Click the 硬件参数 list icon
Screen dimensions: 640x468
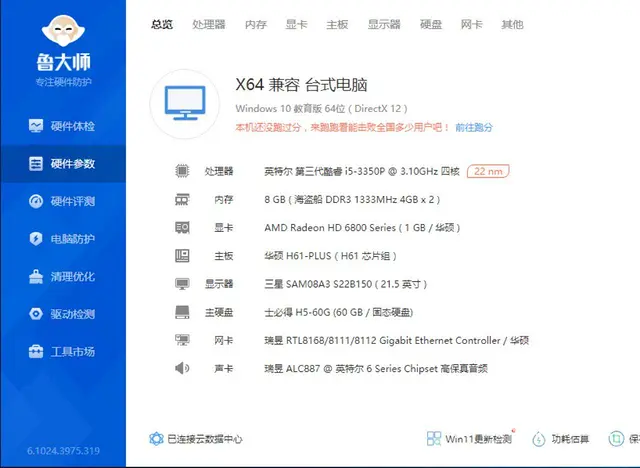[36, 164]
